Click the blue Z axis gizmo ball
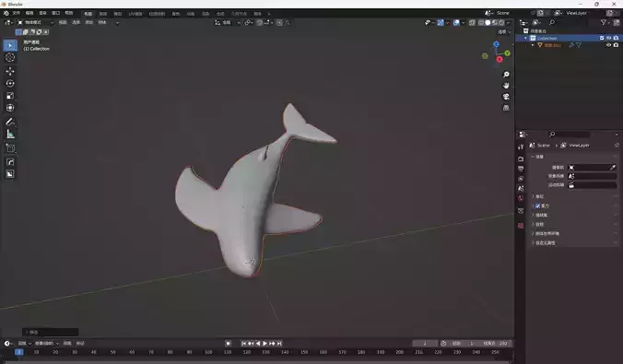This screenshot has width=623, height=364. tap(496, 44)
